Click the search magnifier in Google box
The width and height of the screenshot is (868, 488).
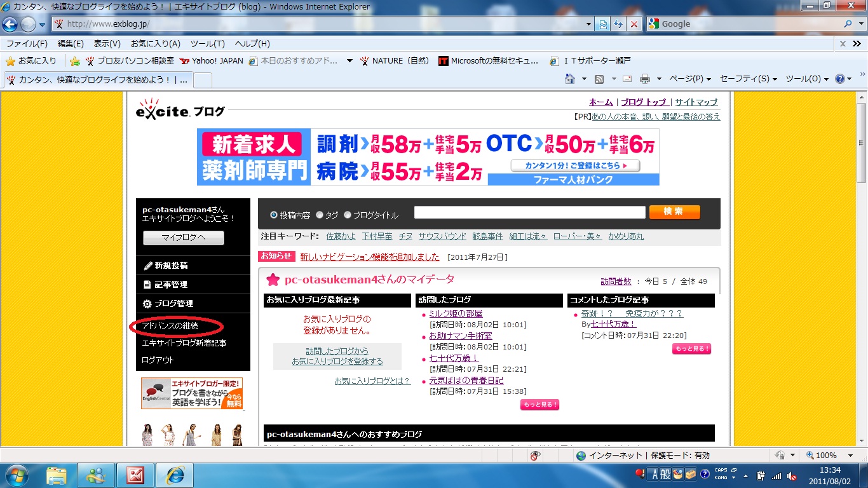(848, 24)
